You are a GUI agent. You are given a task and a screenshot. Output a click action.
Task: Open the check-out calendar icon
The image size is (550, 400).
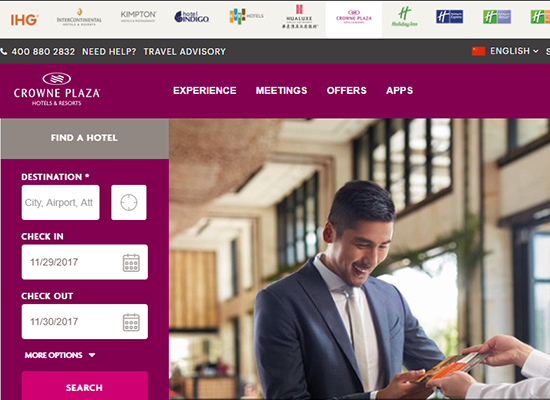tap(131, 322)
